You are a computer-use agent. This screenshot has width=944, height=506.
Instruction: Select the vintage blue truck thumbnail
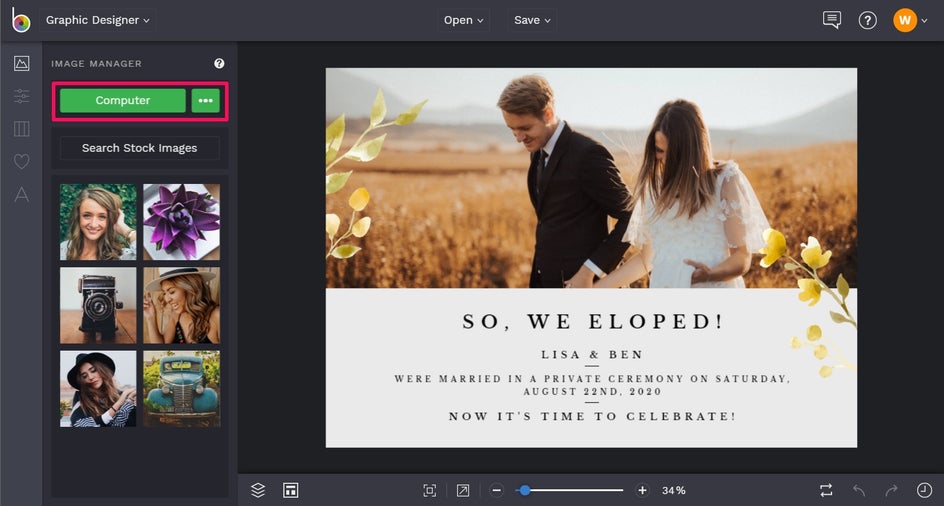pyautogui.click(x=182, y=389)
